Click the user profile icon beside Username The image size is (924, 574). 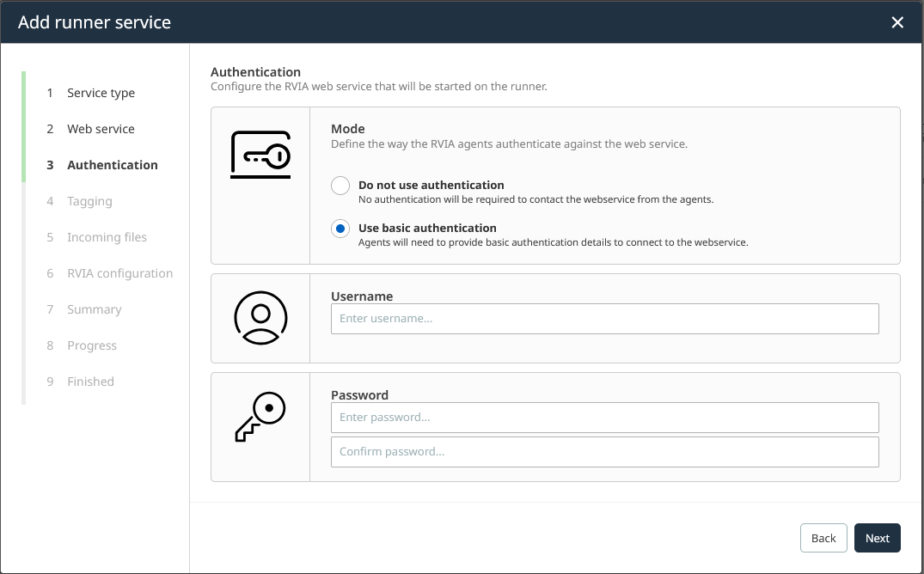point(260,318)
